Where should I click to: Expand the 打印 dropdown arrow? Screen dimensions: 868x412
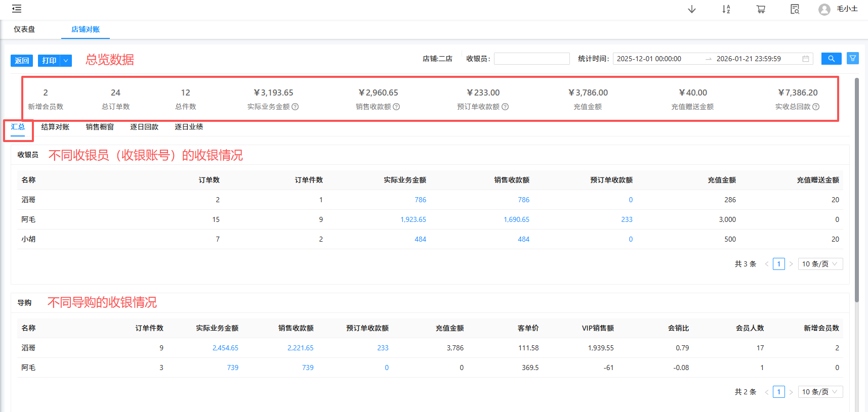point(66,61)
